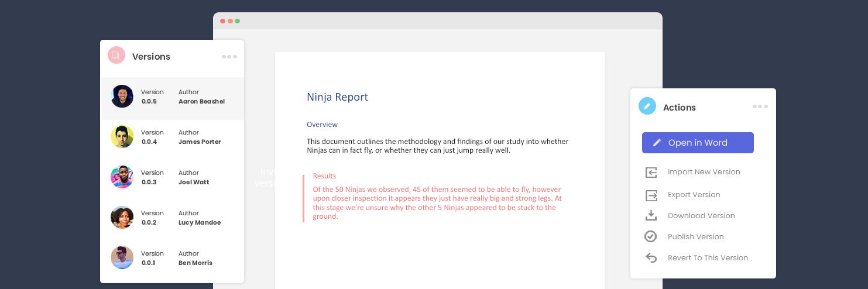This screenshot has height=289, width=868.
Task: Click the Export Version label
Action: click(x=694, y=195)
